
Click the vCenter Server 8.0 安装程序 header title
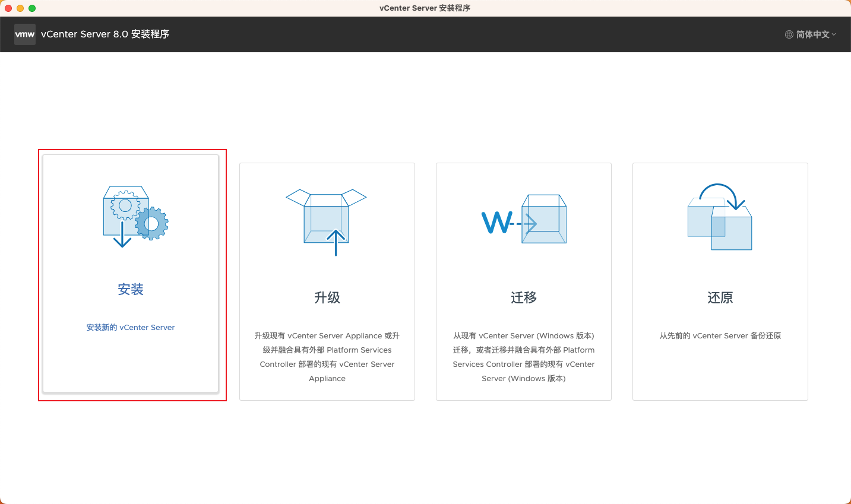tap(105, 34)
